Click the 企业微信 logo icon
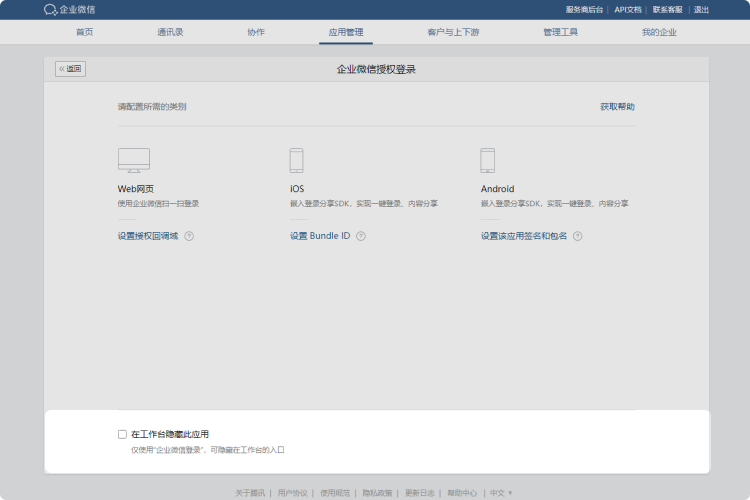This screenshot has width=750, height=500. (50, 10)
